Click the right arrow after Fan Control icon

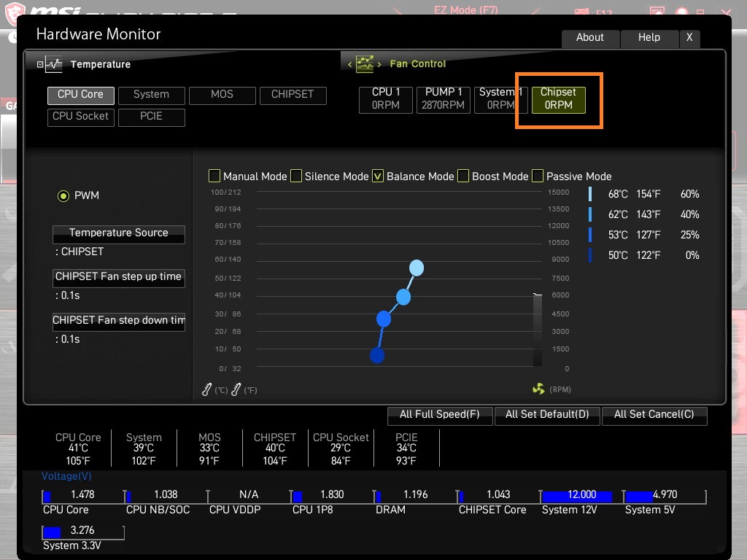[x=379, y=64]
